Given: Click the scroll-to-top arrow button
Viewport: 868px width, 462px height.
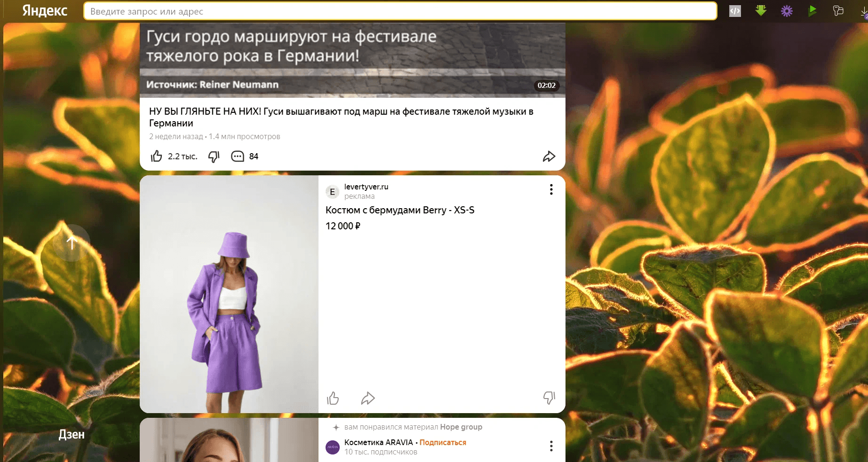Looking at the screenshot, I should (x=72, y=243).
